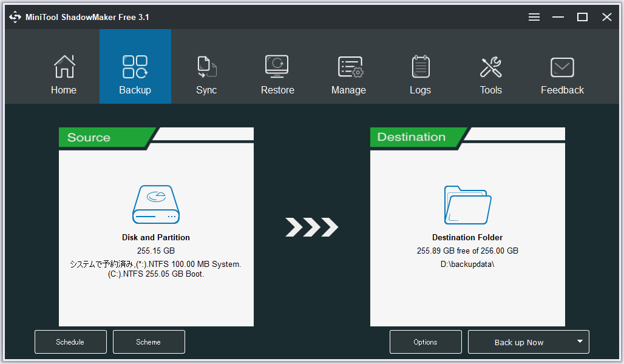Click the MiniTool ShadowMaker logo icon
Viewport: 624px width, 364px height.
coord(15,17)
